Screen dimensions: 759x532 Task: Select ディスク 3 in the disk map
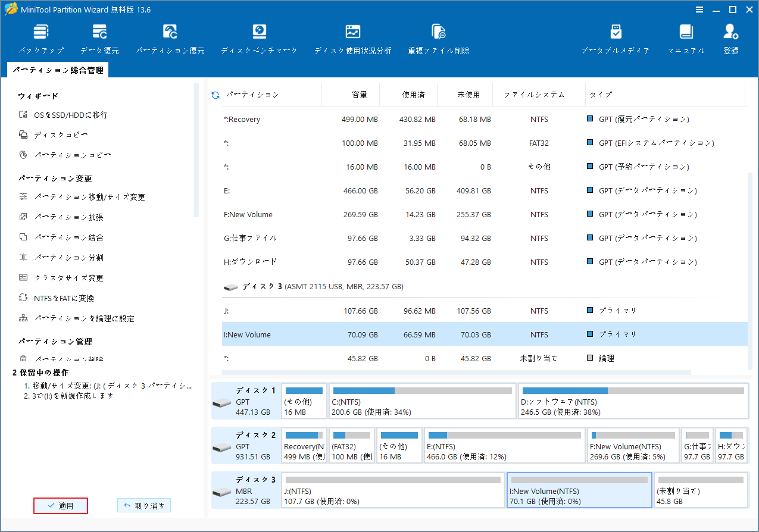pyautogui.click(x=245, y=490)
